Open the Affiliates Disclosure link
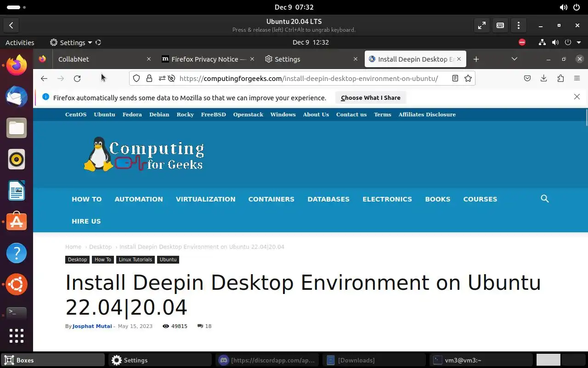 (x=427, y=115)
